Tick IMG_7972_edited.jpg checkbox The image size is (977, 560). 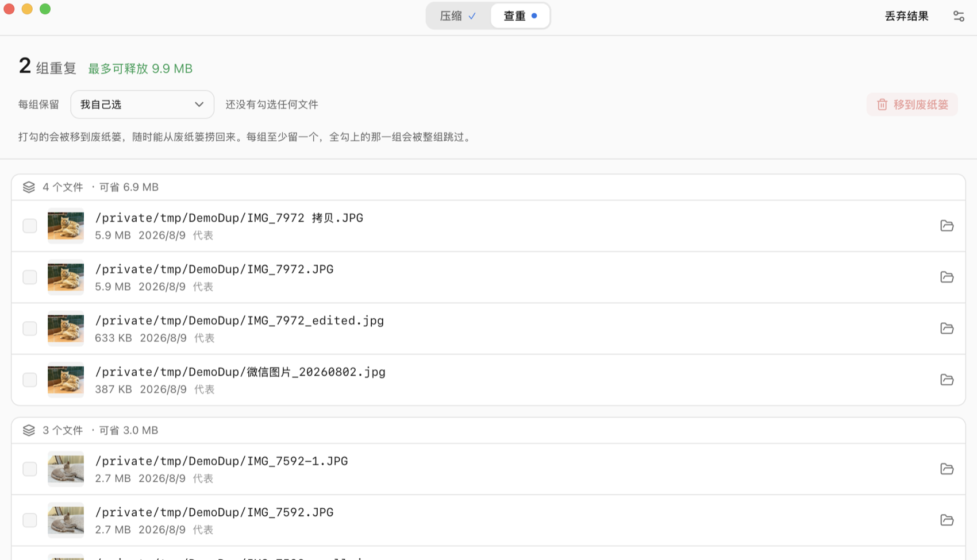point(30,328)
